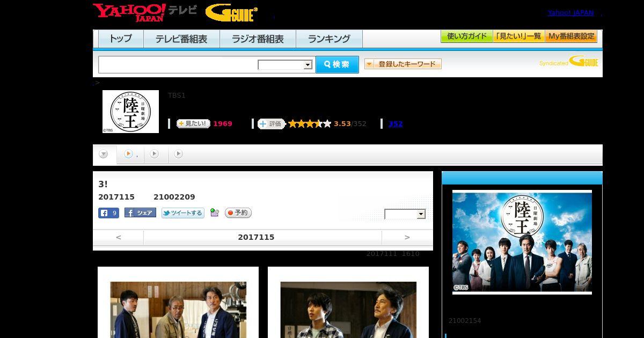The height and width of the screenshot is (338, 644).
Task: Click the add-to-calendar icon
Action: click(x=215, y=213)
